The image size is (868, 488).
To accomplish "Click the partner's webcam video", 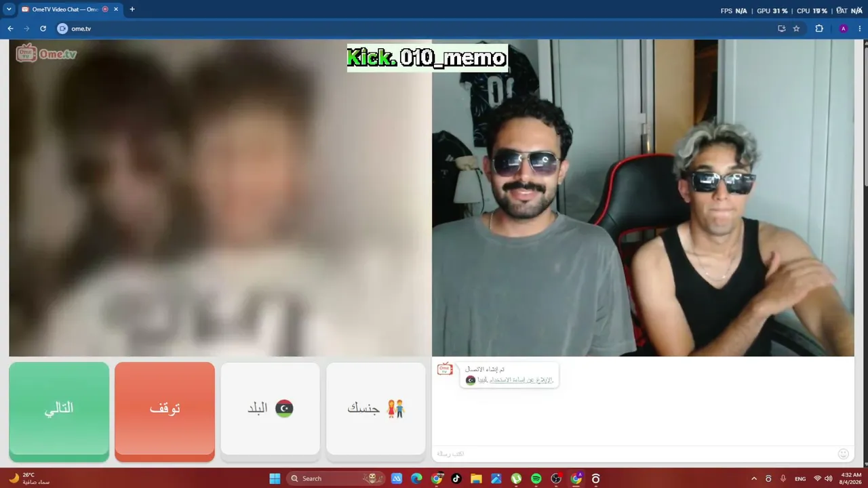I will (x=643, y=198).
